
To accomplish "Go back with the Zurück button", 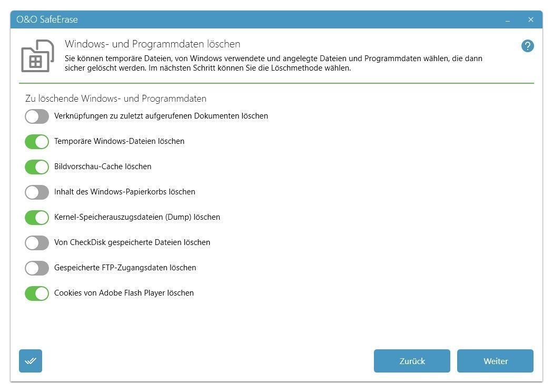I will coord(412,361).
